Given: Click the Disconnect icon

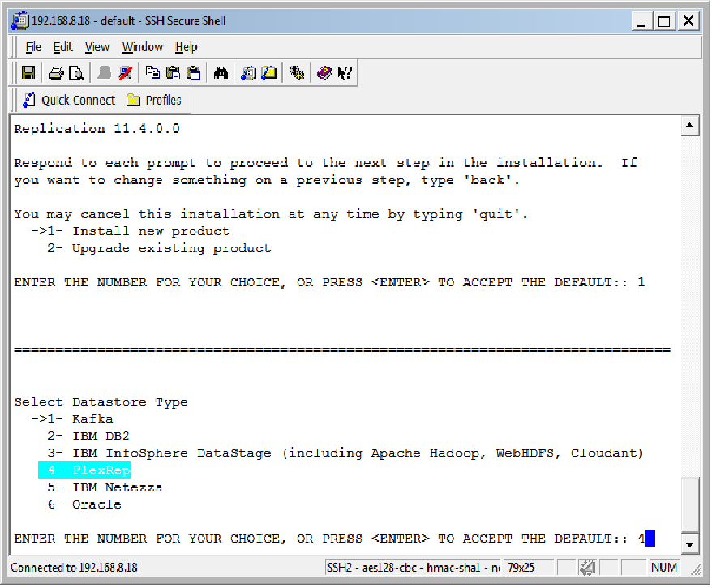Looking at the screenshot, I should [x=125, y=74].
